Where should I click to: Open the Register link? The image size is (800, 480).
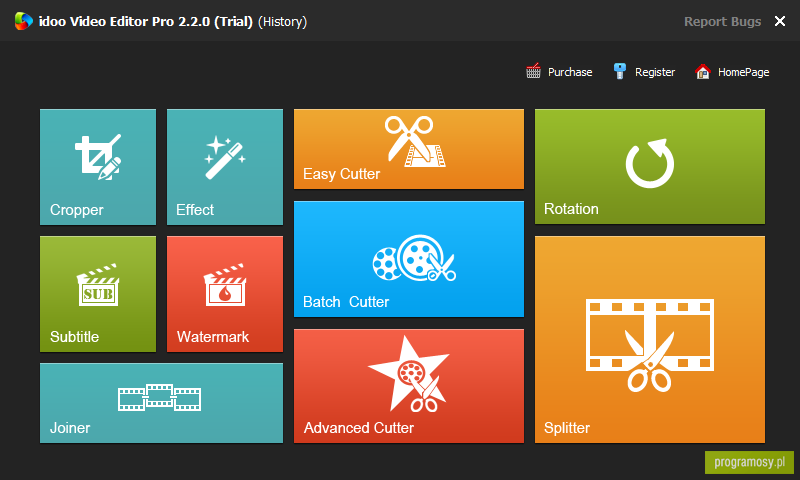point(655,72)
